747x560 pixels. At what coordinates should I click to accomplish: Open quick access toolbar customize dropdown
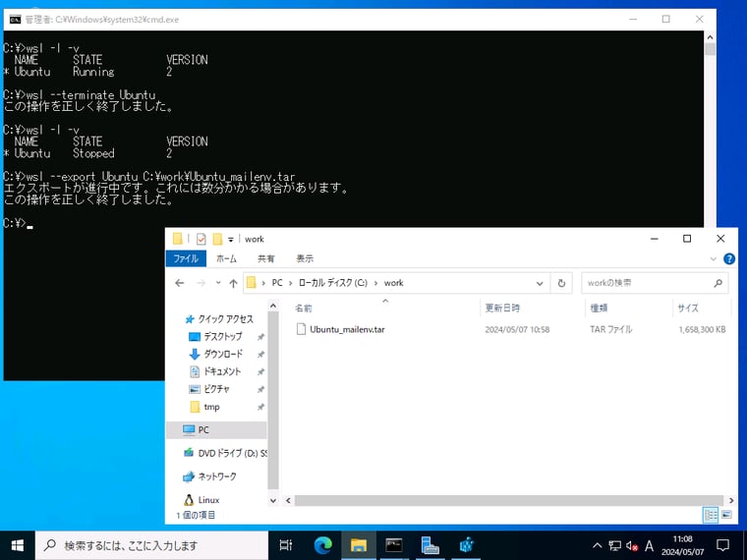(231, 239)
